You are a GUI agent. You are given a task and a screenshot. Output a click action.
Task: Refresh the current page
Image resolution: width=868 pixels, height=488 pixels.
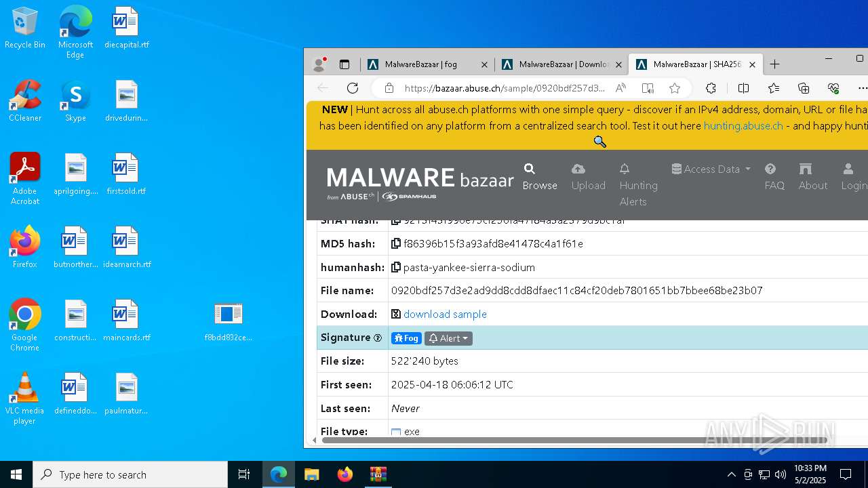[353, 88]
